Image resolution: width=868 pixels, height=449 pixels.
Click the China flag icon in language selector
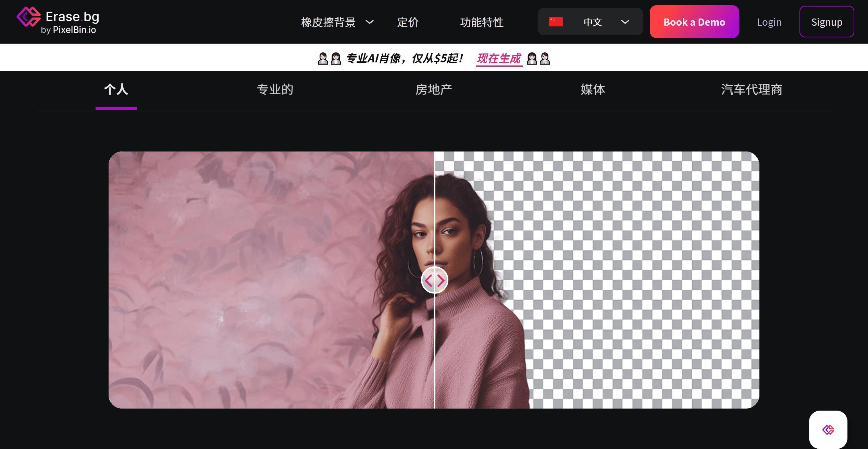point(556,22)
